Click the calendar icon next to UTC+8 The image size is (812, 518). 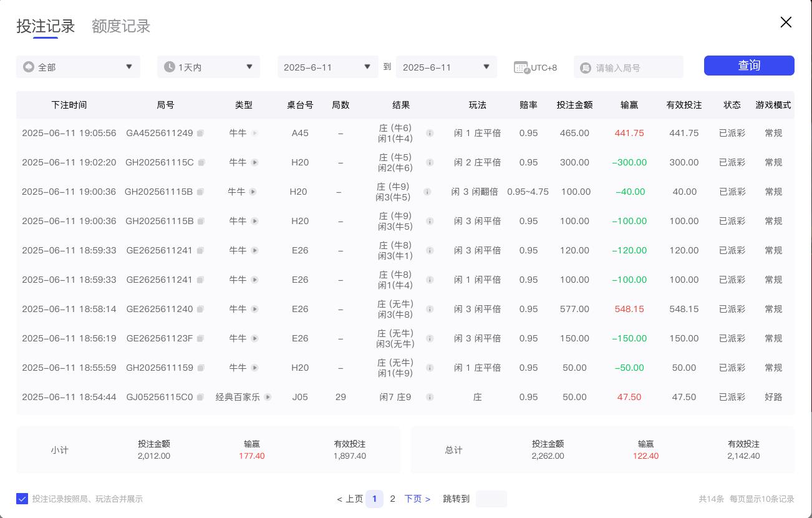click(521, 67)
